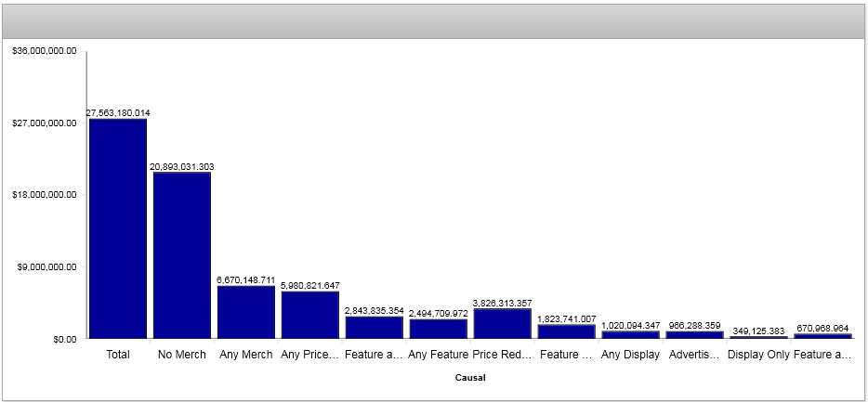The height and width of the screenshot is (402, 868).
Task: Click the Price Red… bar
Action: [x=502, y=323]
